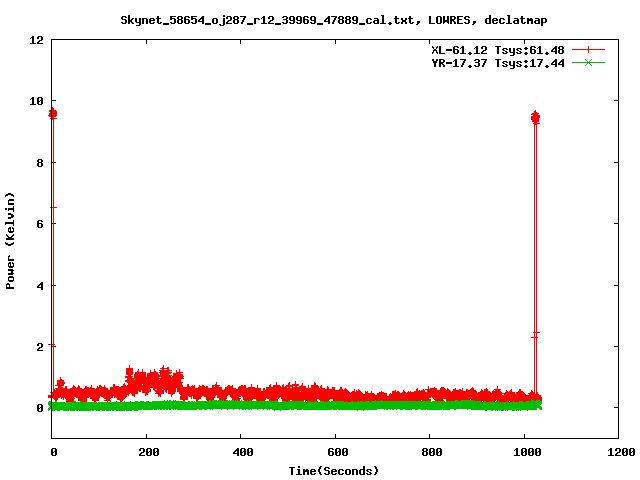Click the plot title Skynet_58654_oj287 filename
This screenshot has width=640, height=480.
[x=333, y=20]
